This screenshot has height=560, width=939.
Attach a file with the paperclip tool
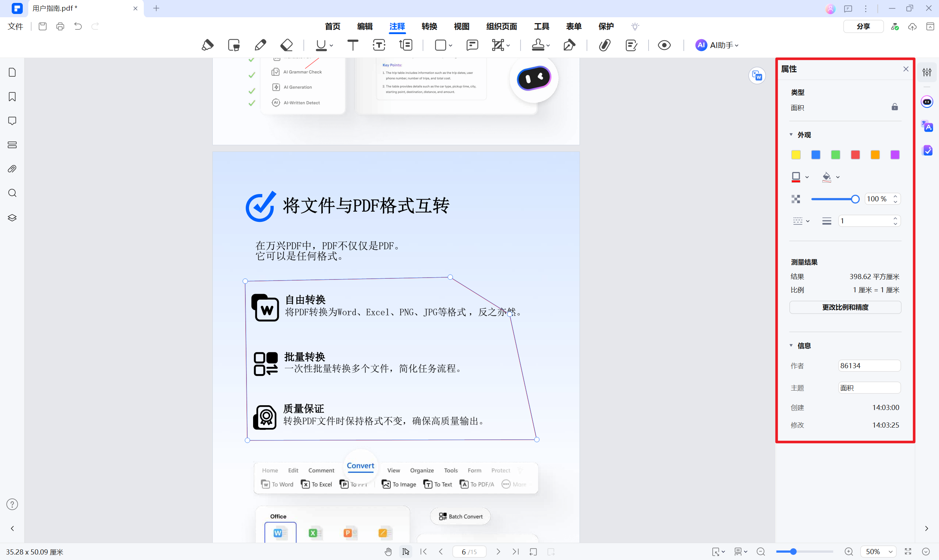tap(604, 45)
